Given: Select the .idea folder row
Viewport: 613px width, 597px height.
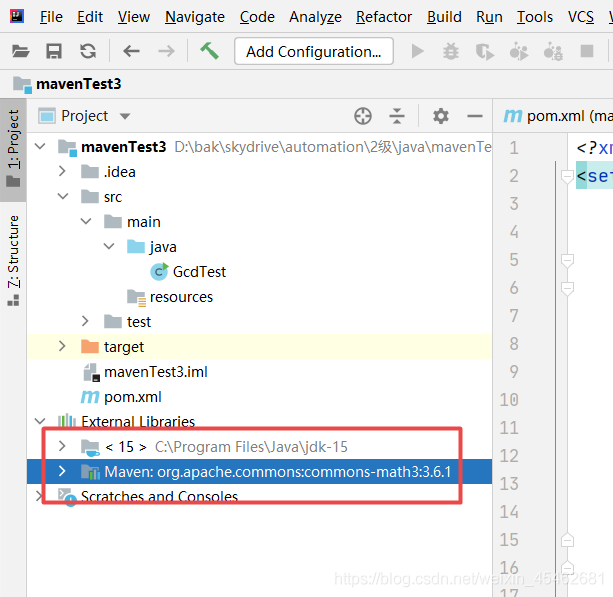Looking at the screenshot, I should [x=259, y=172].
